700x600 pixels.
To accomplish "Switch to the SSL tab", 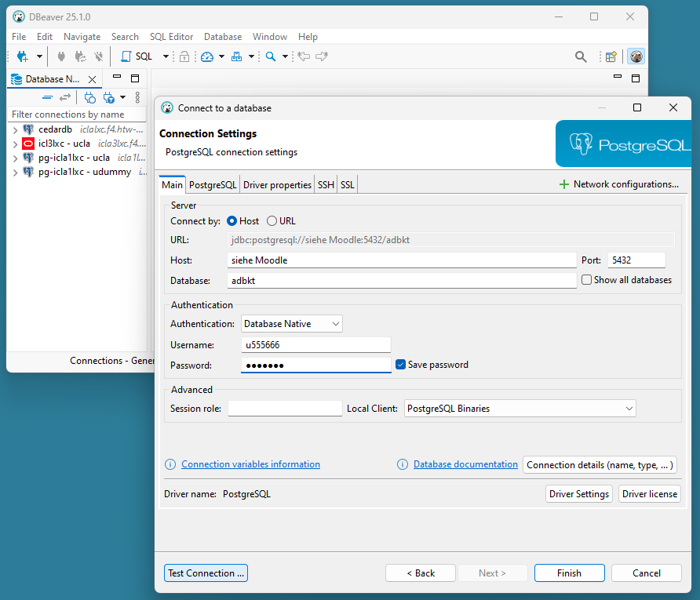I will (348, 184).
